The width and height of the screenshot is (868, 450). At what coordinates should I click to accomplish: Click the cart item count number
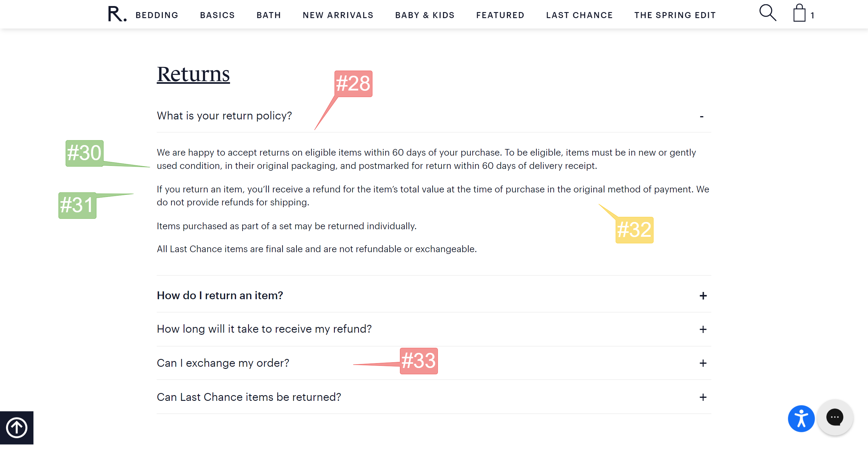pos(812,15)
